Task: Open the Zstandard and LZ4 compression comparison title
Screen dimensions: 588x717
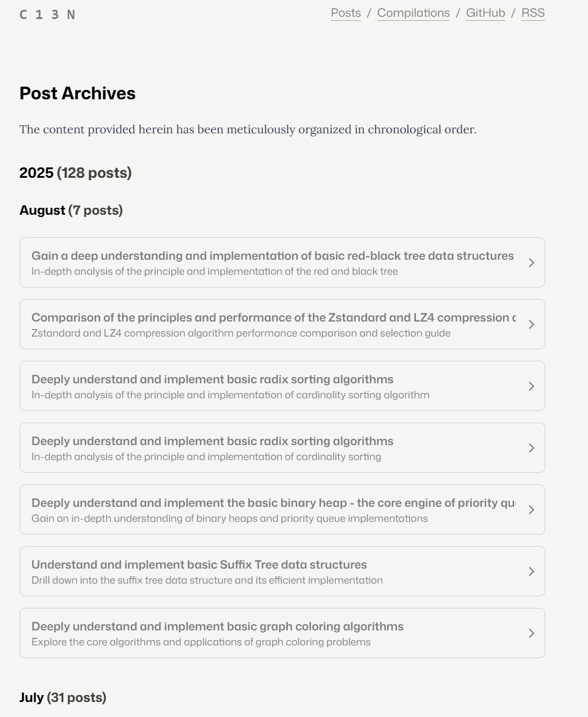Action: [273, 318]
